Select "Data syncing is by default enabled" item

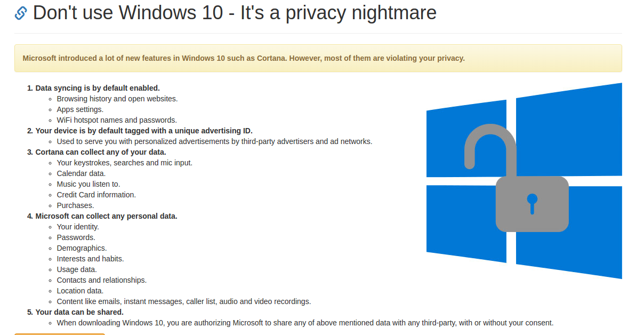tap(98, 88)
